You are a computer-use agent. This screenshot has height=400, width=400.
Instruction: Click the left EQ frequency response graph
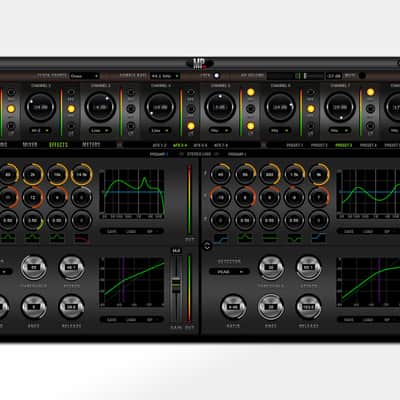[132, 193]
